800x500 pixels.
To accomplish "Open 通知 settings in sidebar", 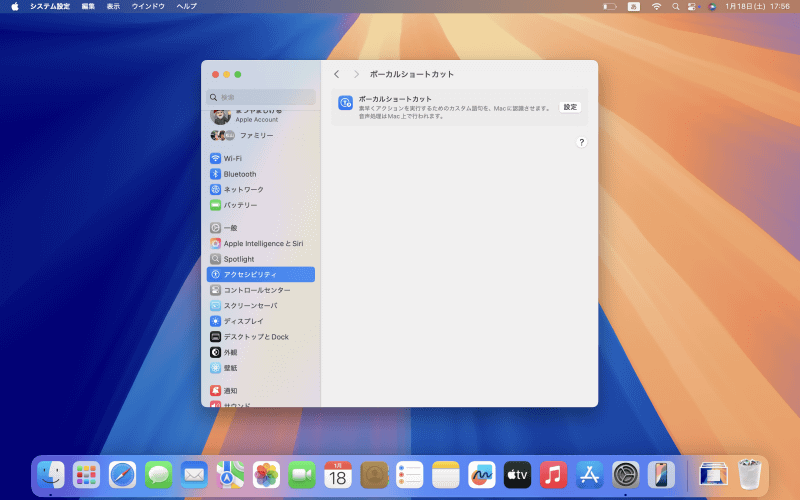I will click(261, 390).
